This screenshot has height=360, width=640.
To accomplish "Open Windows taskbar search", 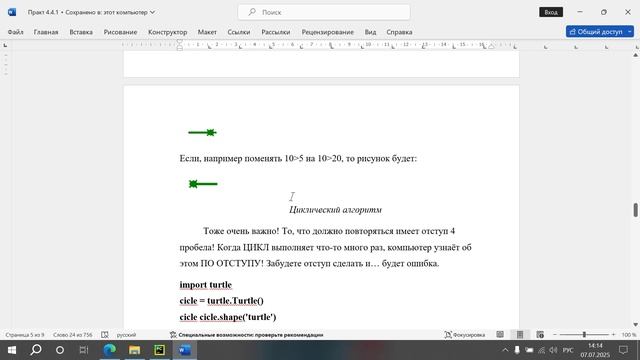I will pyautogui.click(x=36, y=350).
